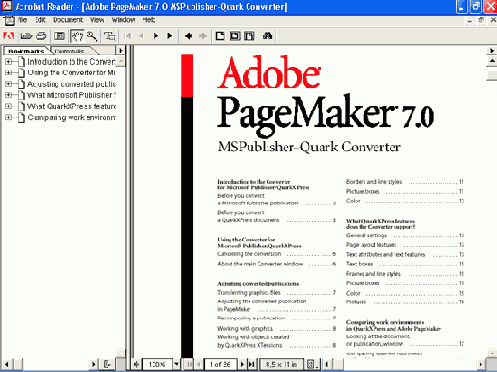Open the zoom percentage dropdown arrow

coord(176,364)
